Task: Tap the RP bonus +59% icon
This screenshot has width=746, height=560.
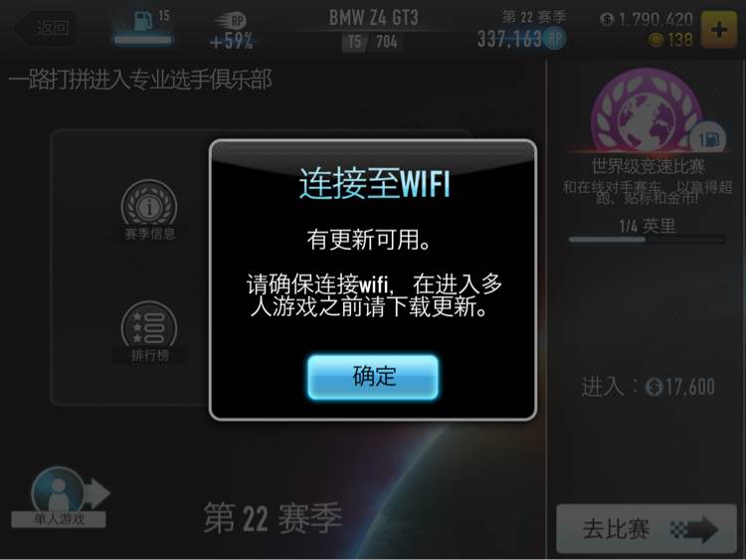Action: [x=232, y=32]
